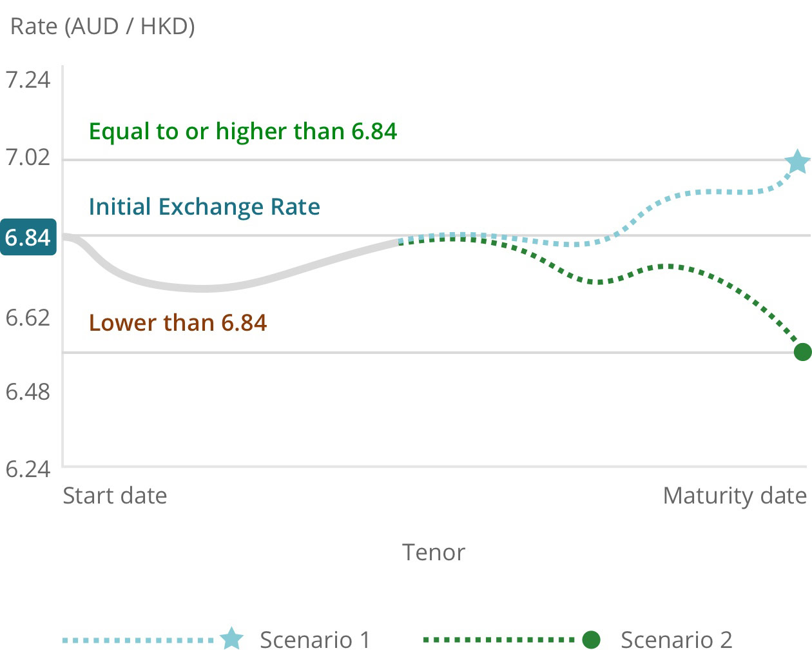Screen dimensions: 812x666
Task: Click the green circle icon in the legend
Action: (x=591, y=640)
